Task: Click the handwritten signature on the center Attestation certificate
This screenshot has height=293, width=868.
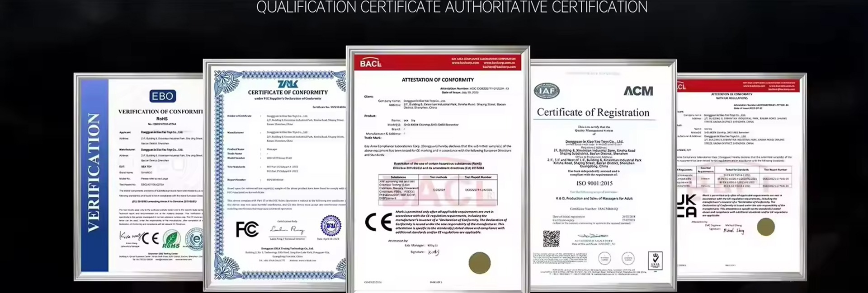Action: coord(433,252)
